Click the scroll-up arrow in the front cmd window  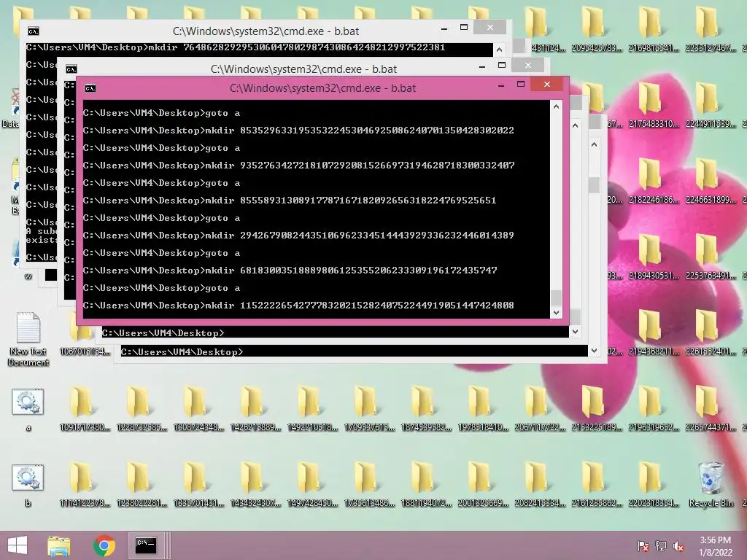pos(556,106)
